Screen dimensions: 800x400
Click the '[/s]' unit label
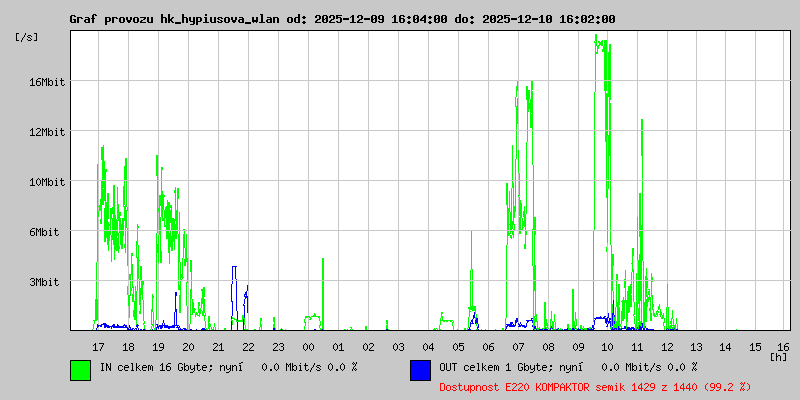27,37
